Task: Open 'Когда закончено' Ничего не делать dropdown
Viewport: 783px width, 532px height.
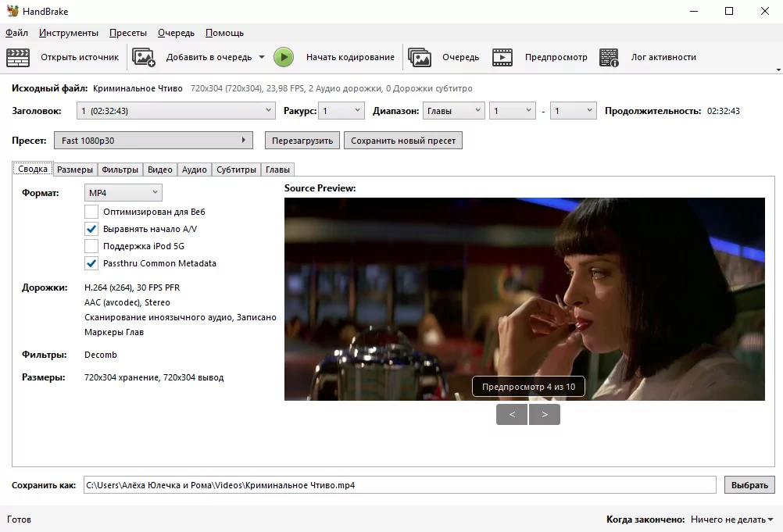Action: coord(731,520)
